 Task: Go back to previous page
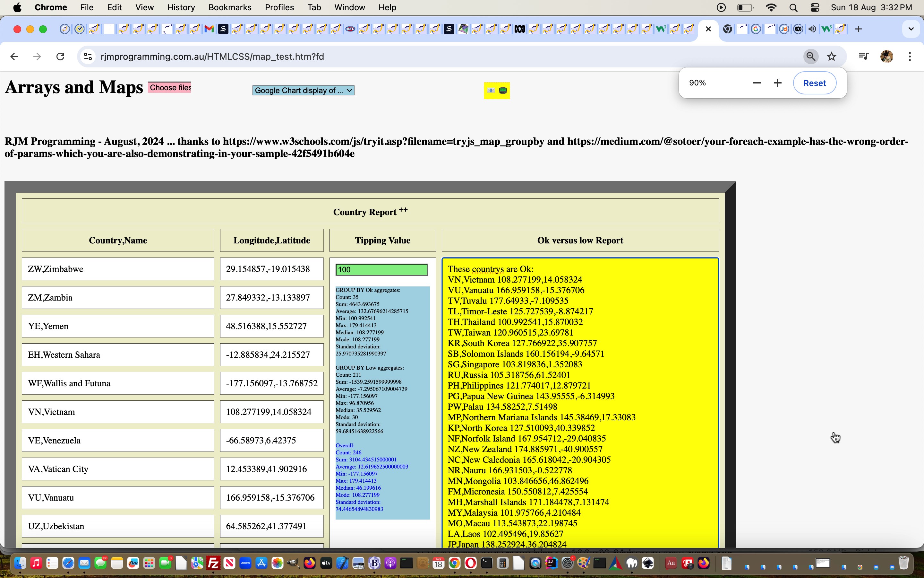[14, 57]
